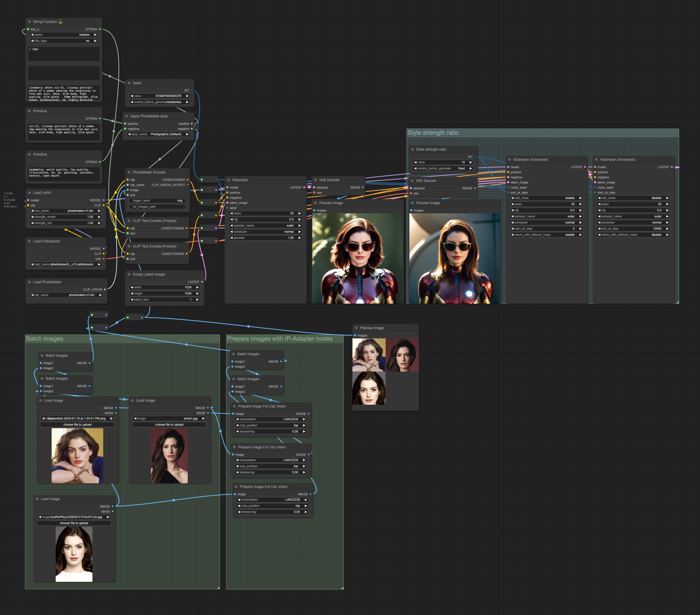Viewport: 700px width, 615px height.
Task: Click choose file to upload under anne1.jpg
Action: click(x=169, y=424)
